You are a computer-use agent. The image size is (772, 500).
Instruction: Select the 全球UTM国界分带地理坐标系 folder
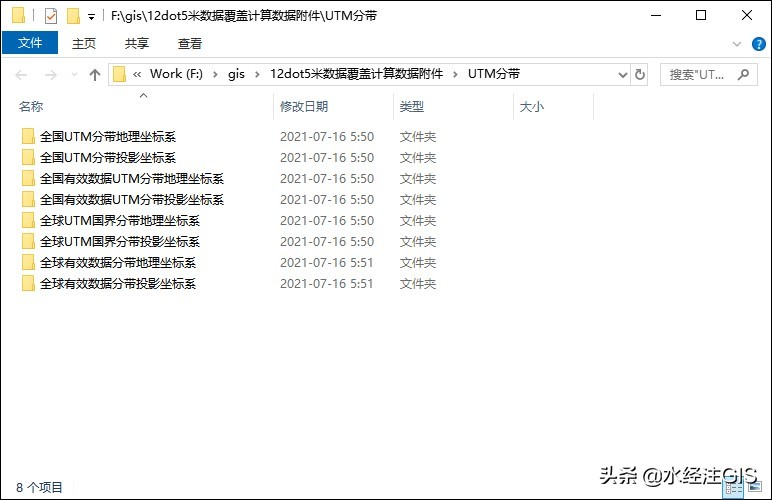(120, 220)
